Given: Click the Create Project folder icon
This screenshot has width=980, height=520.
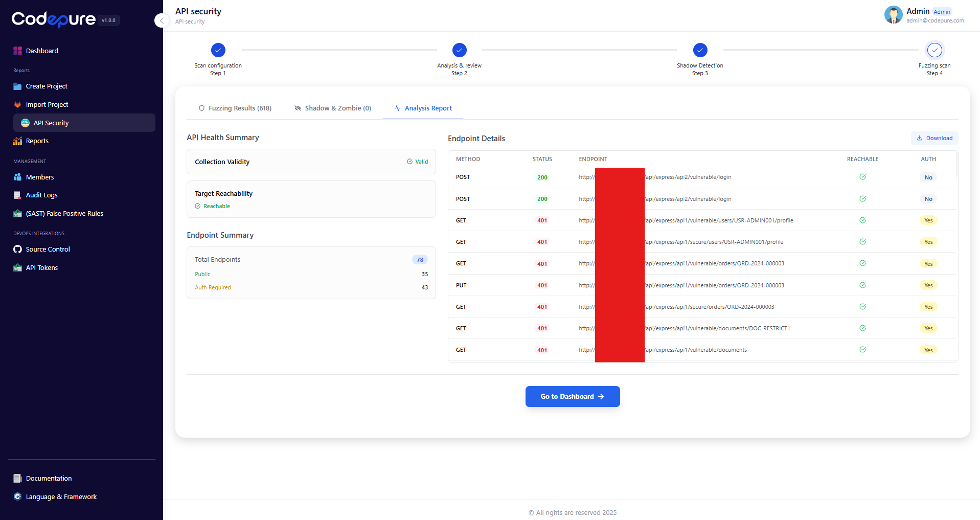Looking at the screenshot, I should [17, 86].
